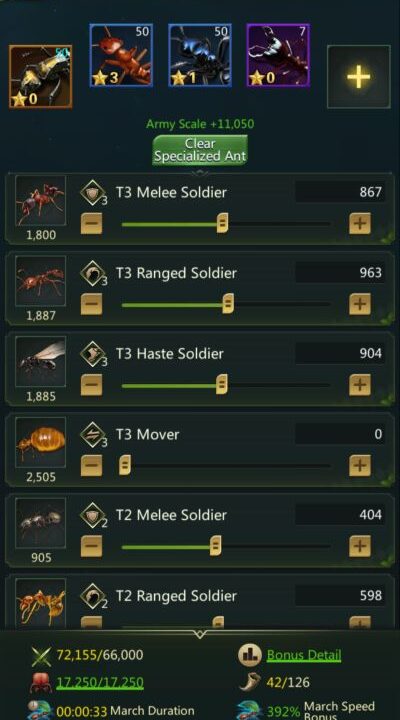Select the red 3-star specialized ant

pos(121,56)
